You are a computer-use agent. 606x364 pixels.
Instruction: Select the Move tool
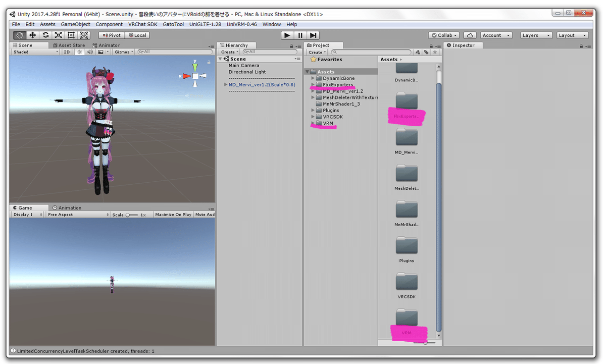[x=33, y=35]
